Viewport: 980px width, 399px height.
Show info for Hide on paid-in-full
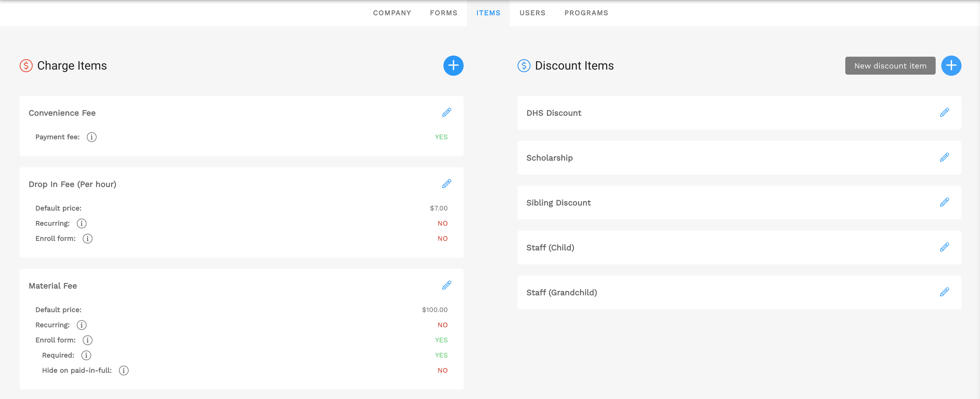[124, 370]
